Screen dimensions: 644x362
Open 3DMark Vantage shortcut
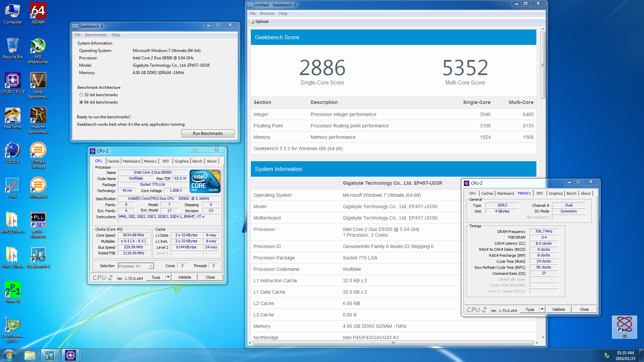[x=38, y=156]
